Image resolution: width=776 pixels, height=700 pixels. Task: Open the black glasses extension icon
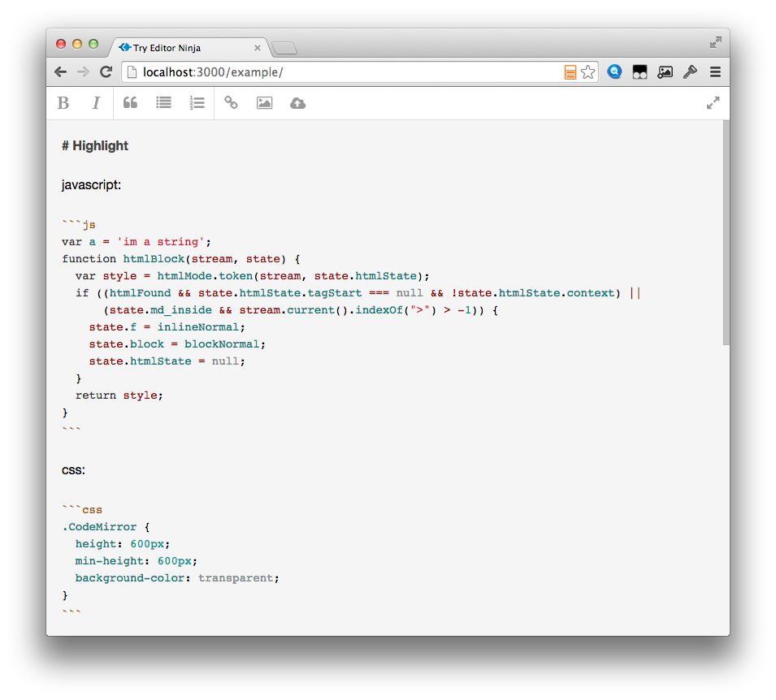click(x=640, y=72)
